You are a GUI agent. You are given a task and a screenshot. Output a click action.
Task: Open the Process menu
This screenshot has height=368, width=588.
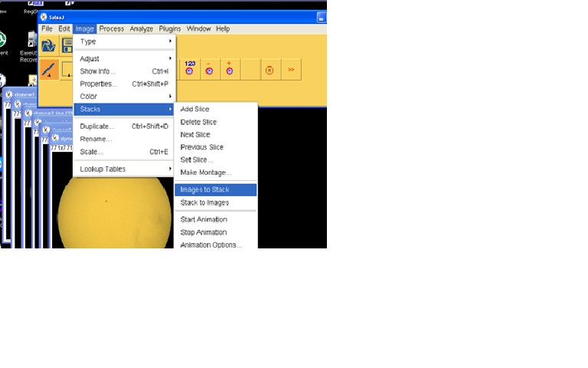point(112,29)
